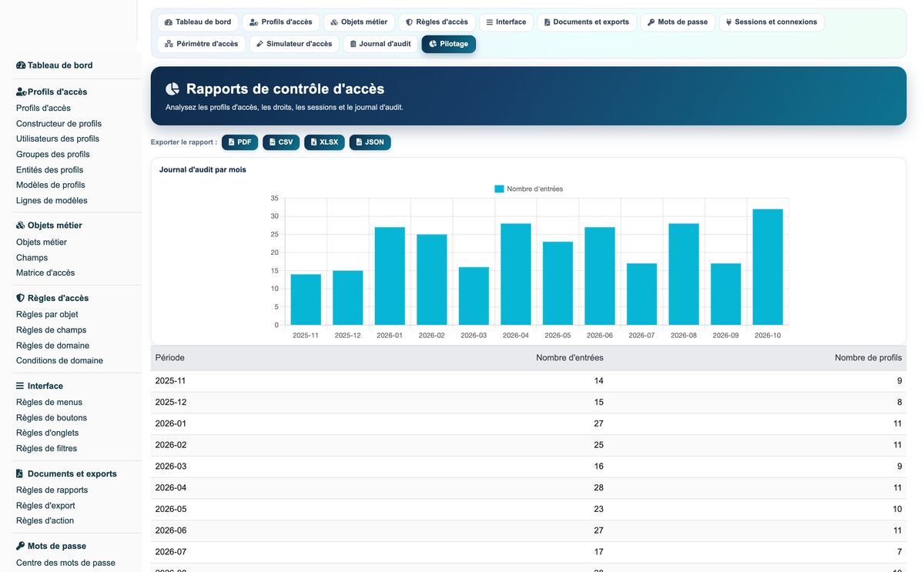The image size is (924, 572).
Task: Click the pie chart icon on the Pilotage tab
Action: click(433, 44)
